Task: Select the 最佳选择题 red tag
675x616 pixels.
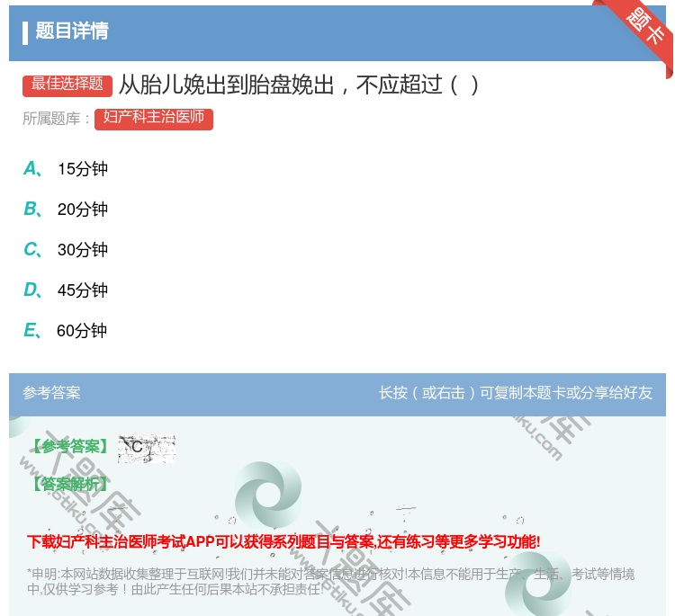Action: tap(67, 85)
